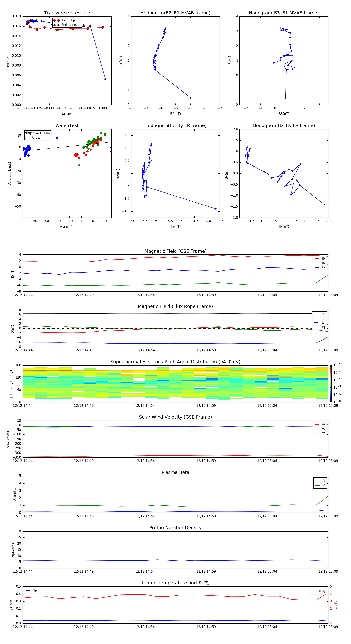Select the 'Bz(nT)' x-axis label
Screen dimensions: 351x644
pyautogui.click(x=175, y=227)
